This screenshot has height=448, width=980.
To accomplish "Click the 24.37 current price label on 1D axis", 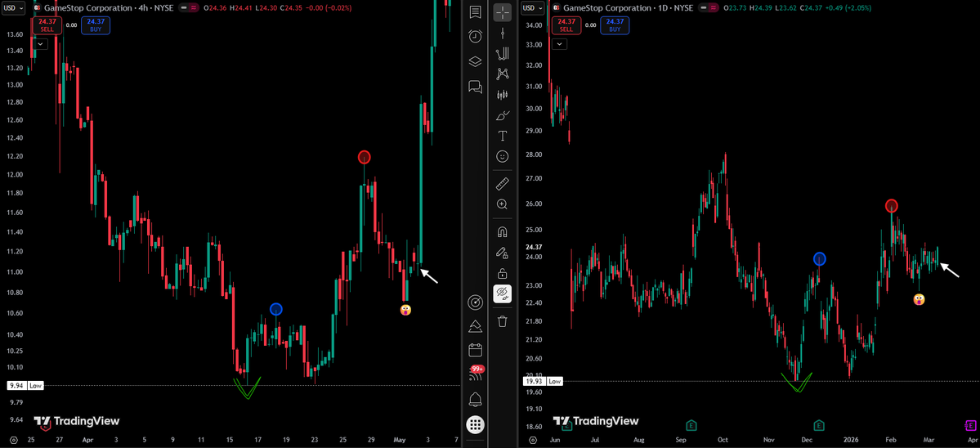I will (x=533, y=248).
